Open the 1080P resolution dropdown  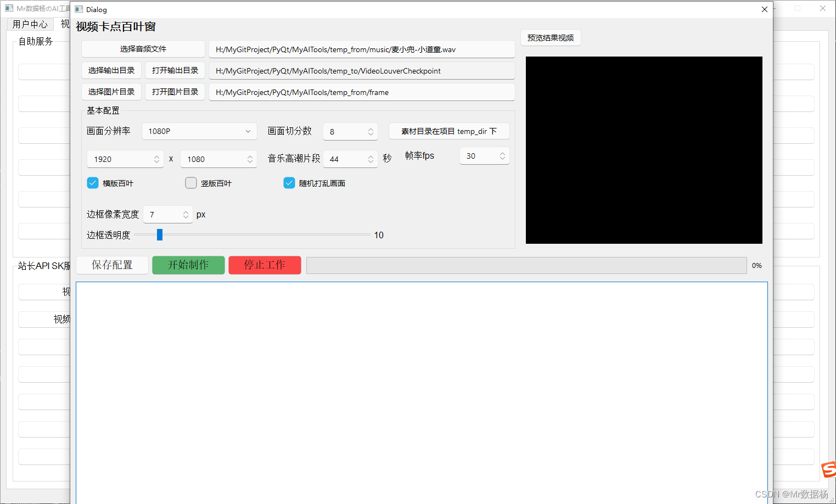(x=199, y=131)
